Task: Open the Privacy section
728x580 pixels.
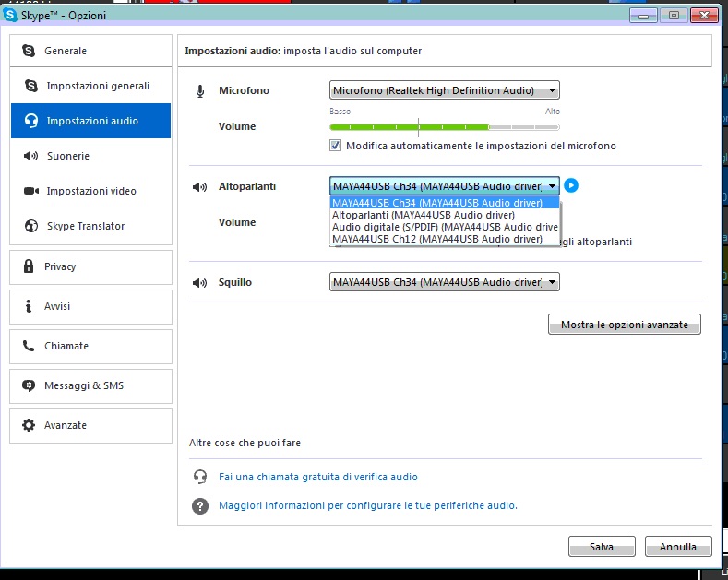Action: (x=91, y=266)
